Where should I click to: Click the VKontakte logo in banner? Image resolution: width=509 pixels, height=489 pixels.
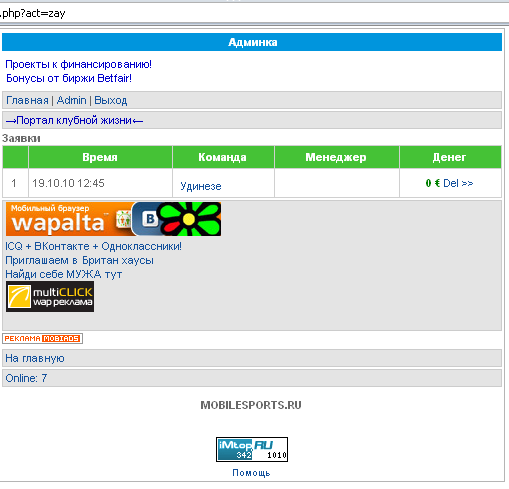(x=150, y=219)
